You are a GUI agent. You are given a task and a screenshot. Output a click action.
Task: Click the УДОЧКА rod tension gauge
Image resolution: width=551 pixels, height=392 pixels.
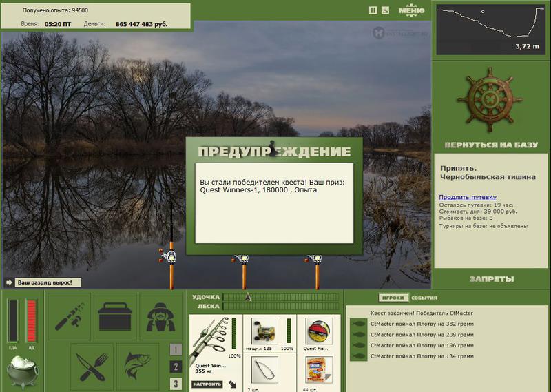click(281, 298)
